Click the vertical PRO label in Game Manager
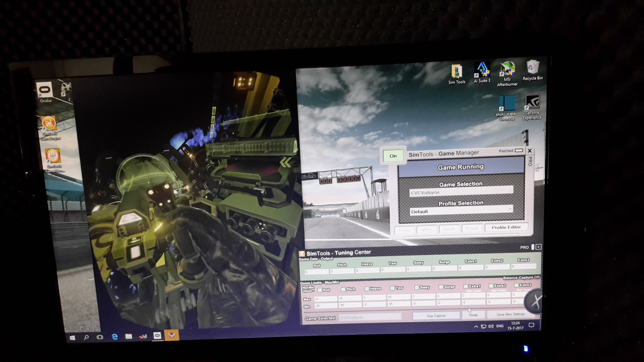The width and height of the screenshot is (644, 362). coord(530,161)
